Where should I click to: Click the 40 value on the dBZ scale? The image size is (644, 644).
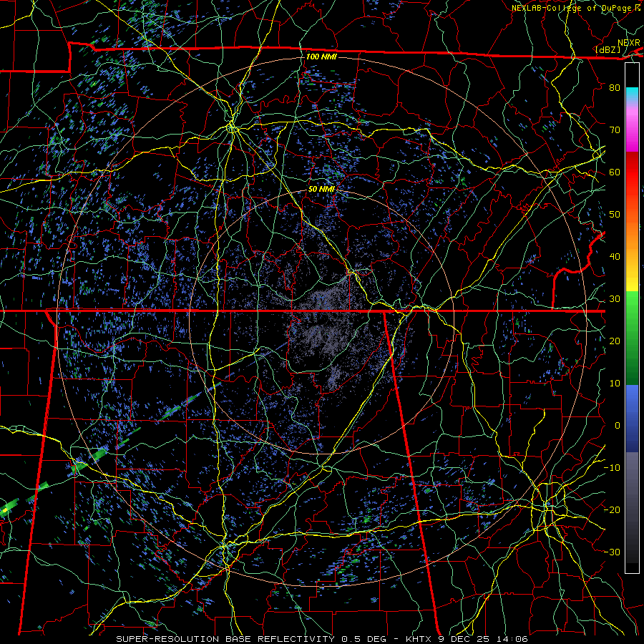point(615,257)
